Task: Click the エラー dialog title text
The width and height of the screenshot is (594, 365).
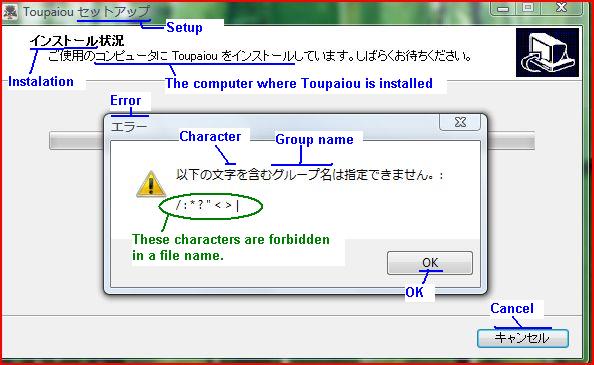Action: [129, 126]
